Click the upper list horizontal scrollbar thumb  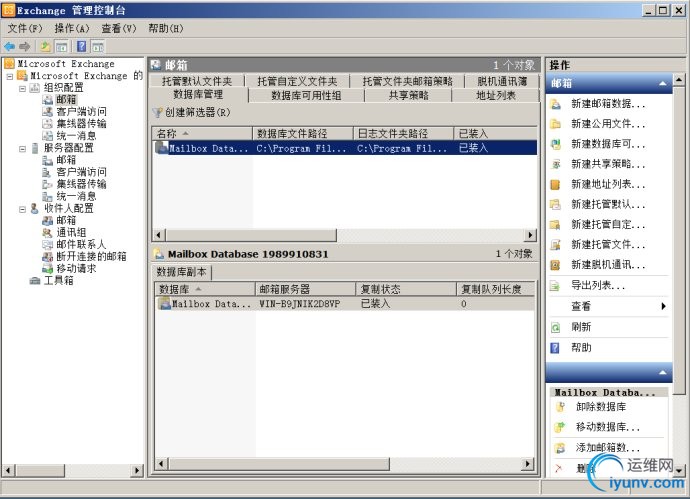251,235
